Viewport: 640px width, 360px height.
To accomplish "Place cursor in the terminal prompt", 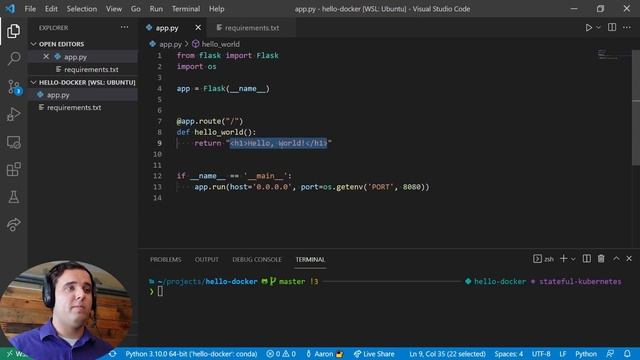I will coord(160,291).
